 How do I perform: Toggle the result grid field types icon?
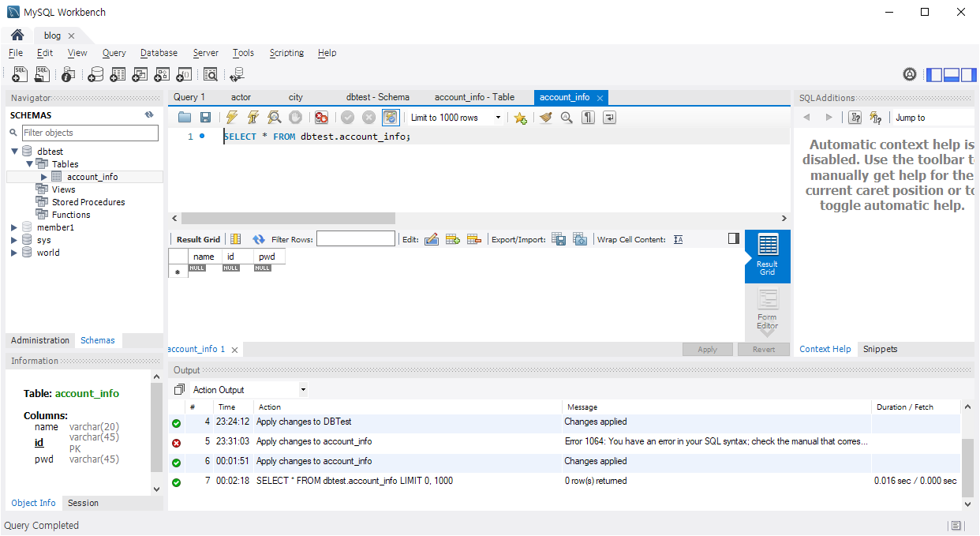tap(235, 239)
